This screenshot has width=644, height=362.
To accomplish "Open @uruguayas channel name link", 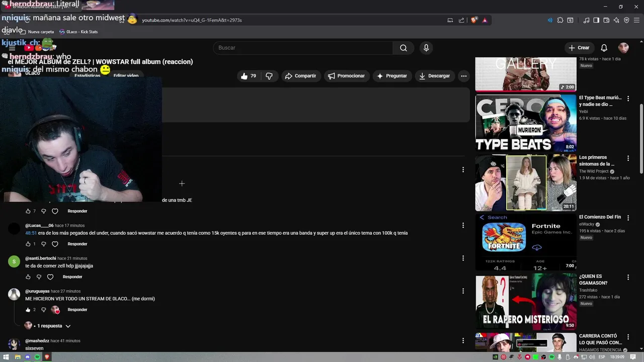I will (37, 291).
